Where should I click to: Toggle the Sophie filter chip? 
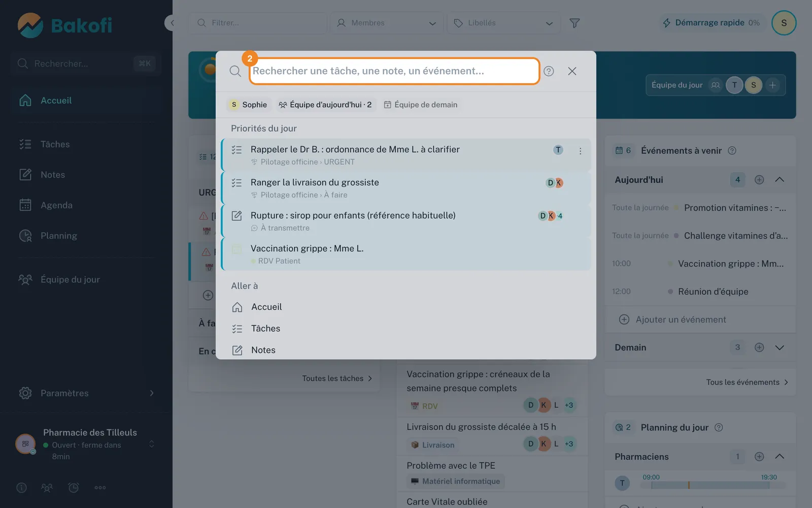pos(249,105)
